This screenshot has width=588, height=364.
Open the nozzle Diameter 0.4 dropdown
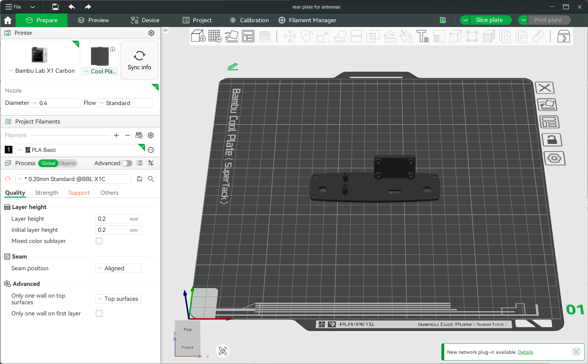tap(55, 103)
